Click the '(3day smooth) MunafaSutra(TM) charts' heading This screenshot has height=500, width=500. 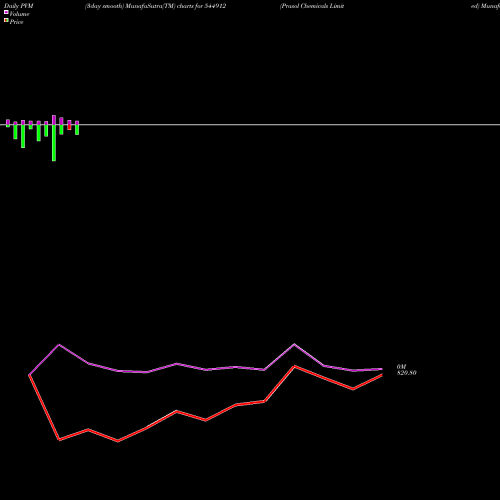point(155,6)
